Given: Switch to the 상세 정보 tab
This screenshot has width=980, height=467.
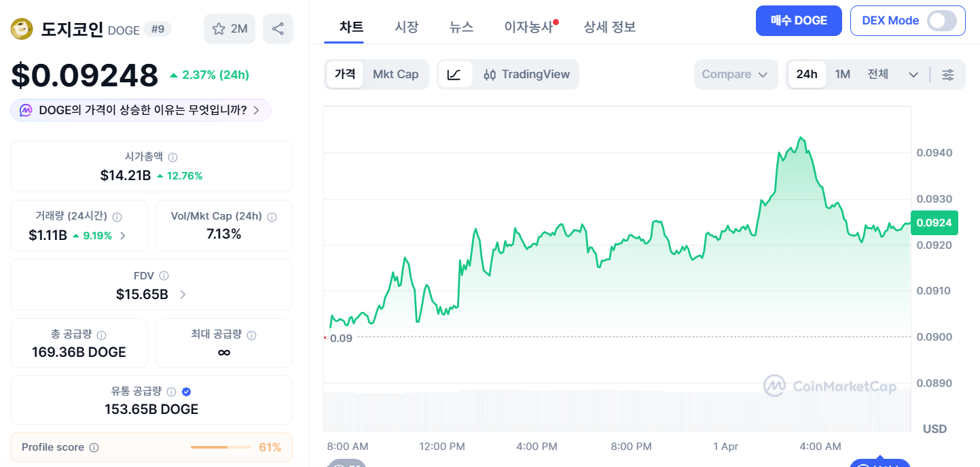Looking at the screenshot, I should click(x=610, y=27).
